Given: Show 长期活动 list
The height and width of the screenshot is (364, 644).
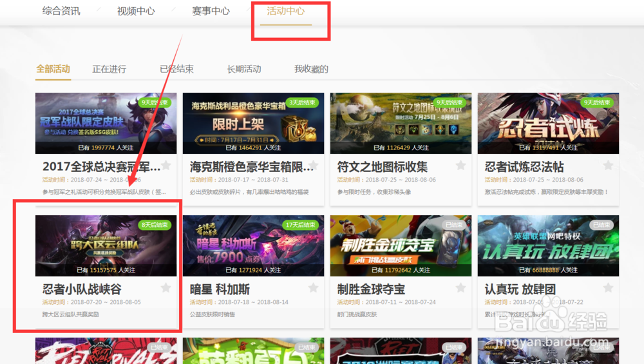Looking at the screenshot, I should coord(244,69).
